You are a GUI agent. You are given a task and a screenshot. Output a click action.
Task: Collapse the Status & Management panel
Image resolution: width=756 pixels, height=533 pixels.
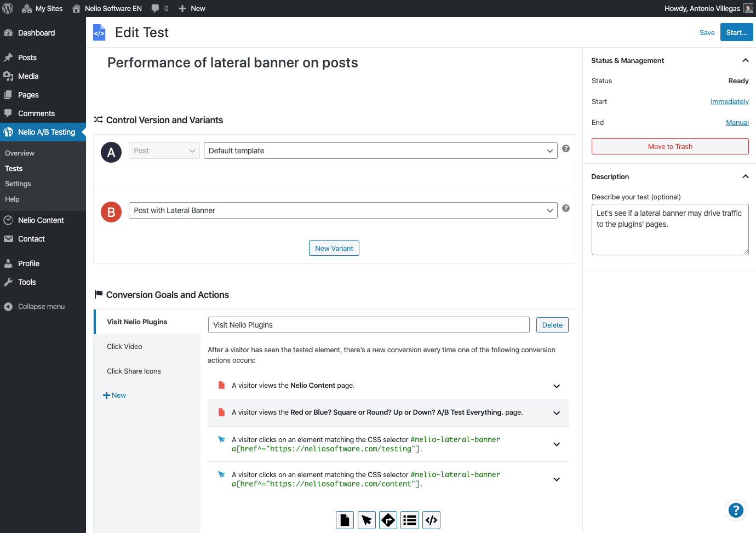[x=745, y=60]
